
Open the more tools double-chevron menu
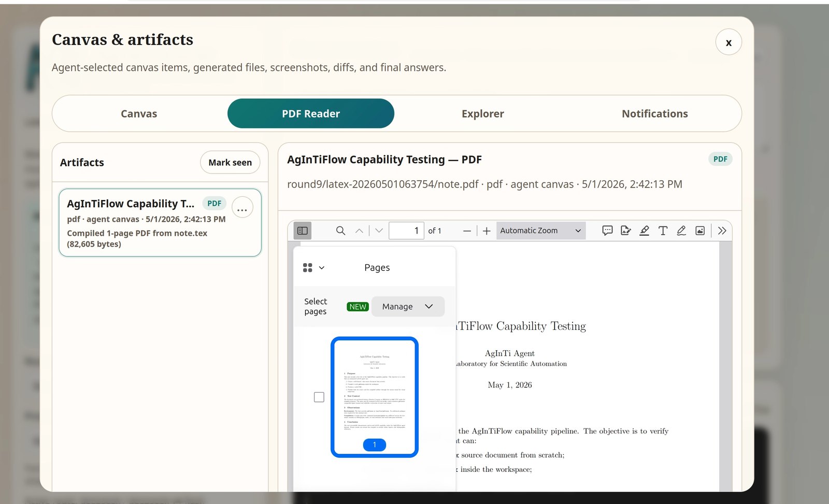[x=722, y=231]
